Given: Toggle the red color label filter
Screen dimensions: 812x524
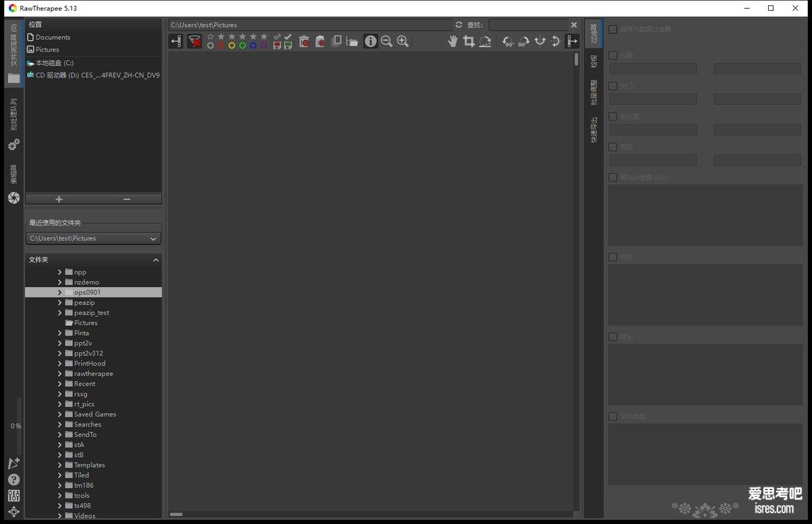Looking at the screenshot, I should [221, 45].
